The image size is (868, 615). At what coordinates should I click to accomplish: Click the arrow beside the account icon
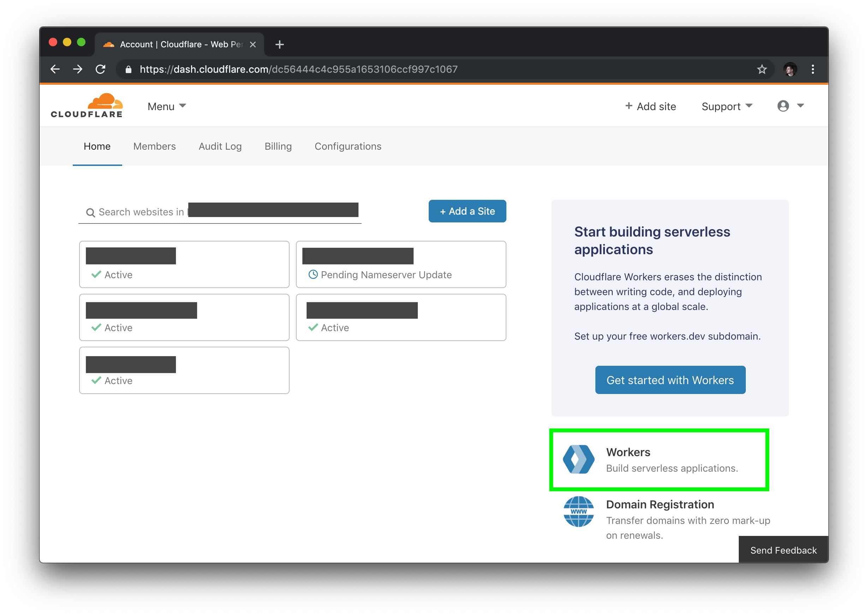pos(800,106)
